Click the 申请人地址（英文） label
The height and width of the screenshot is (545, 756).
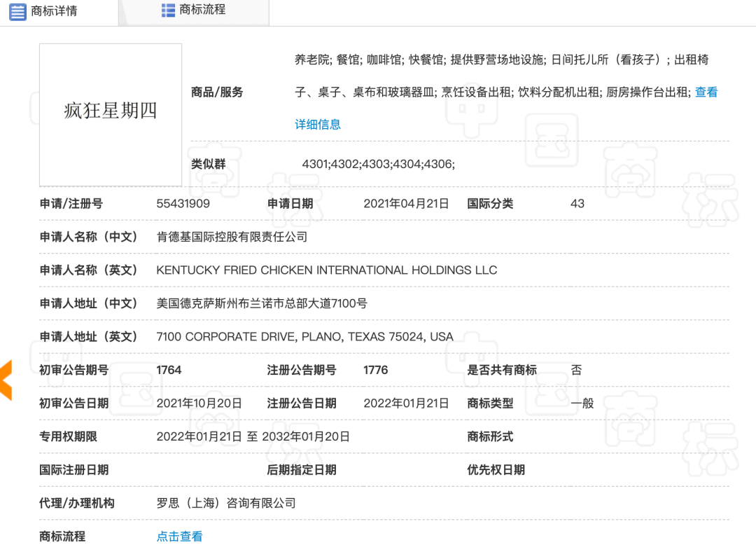click(88, 337)
